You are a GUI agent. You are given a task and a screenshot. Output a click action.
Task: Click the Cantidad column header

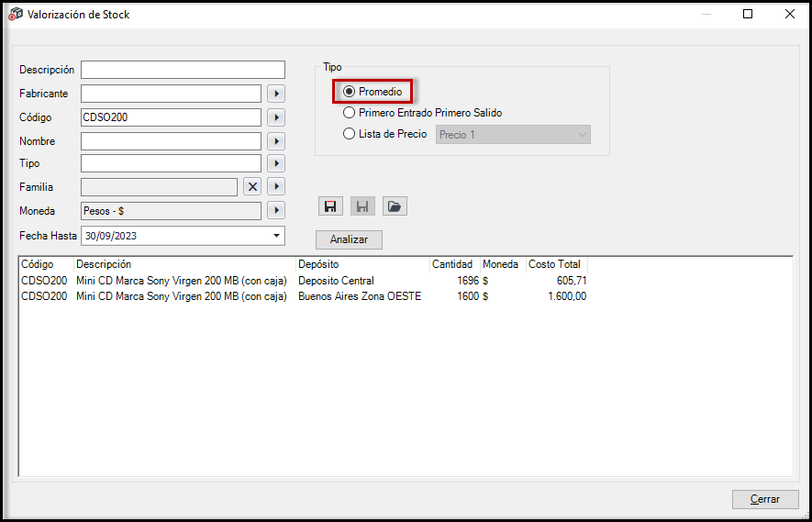[x=455, y=264]
